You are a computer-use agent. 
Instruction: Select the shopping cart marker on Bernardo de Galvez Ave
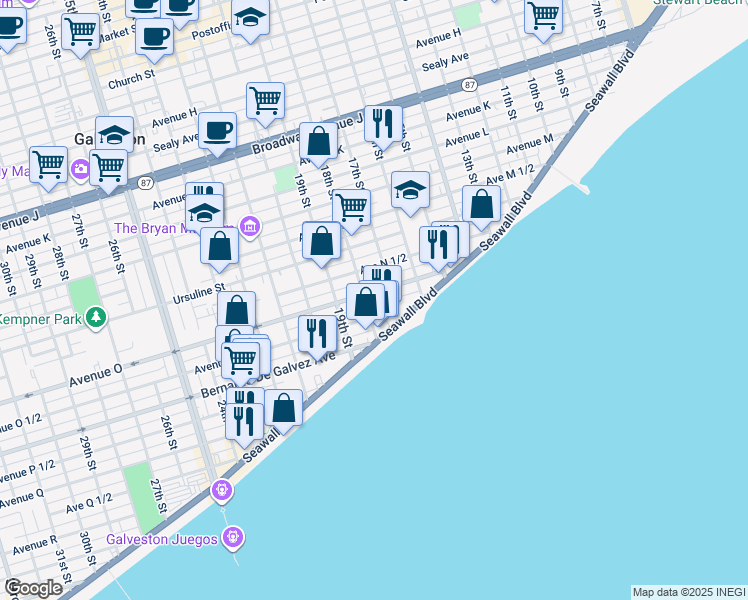point(241,361)
